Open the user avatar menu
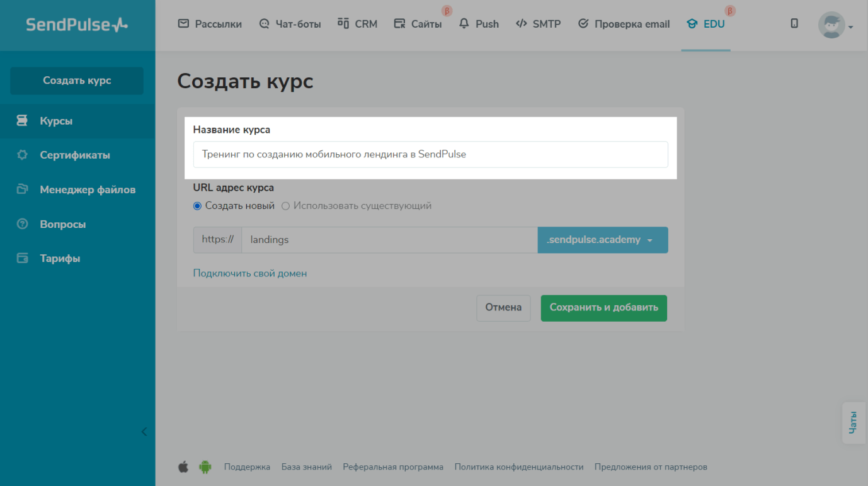Screen dimensions: 868x486 831,25
